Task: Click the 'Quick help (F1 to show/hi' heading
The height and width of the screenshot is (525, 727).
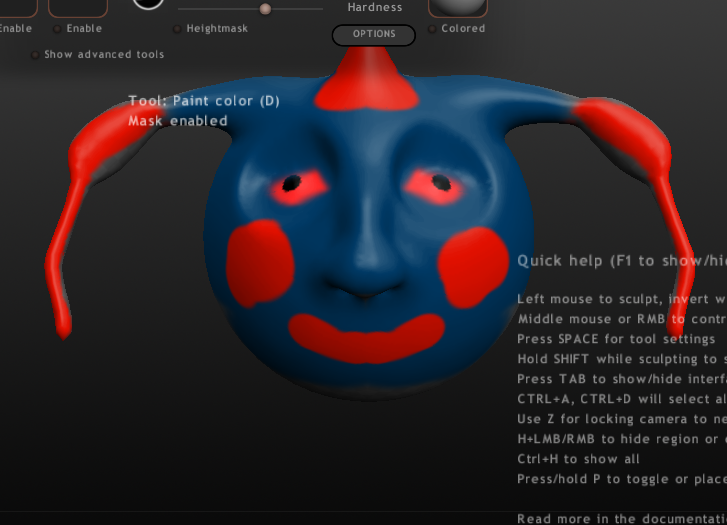Action: [622, 261]
